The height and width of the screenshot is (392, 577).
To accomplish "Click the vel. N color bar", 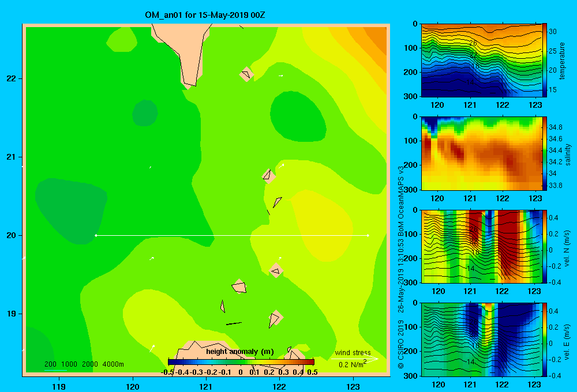I will coord(545,246).
